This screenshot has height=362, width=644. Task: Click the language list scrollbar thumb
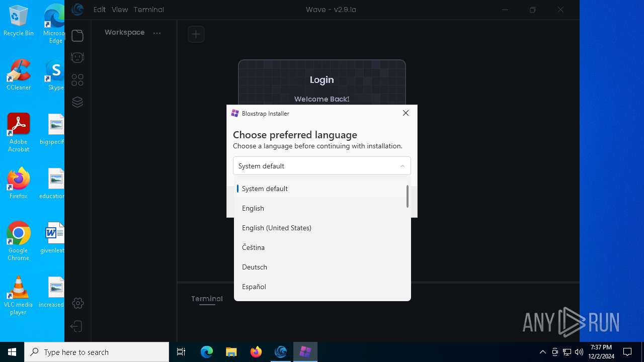coord(408,196)
